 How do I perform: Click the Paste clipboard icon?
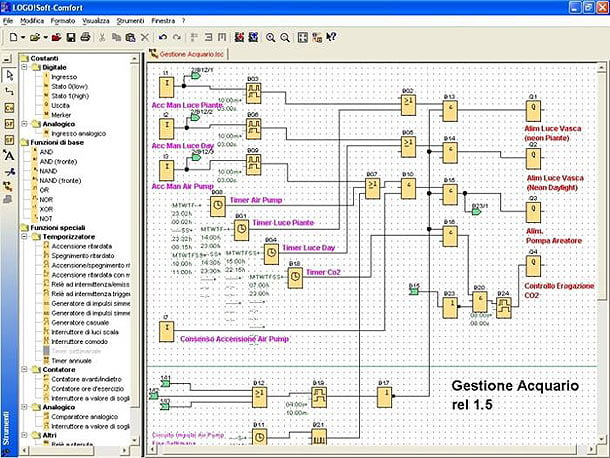pyautogui.click(x=130, y=37)
